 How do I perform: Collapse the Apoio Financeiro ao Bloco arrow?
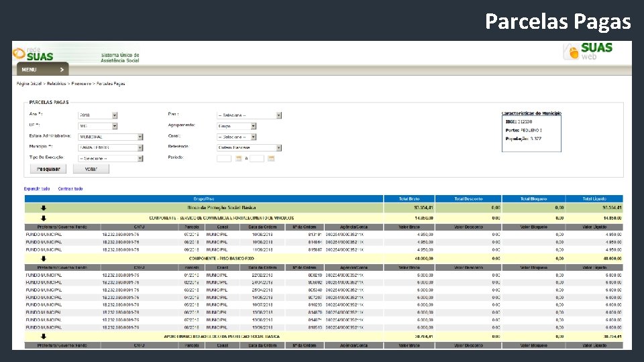click(x=44, y=337)
